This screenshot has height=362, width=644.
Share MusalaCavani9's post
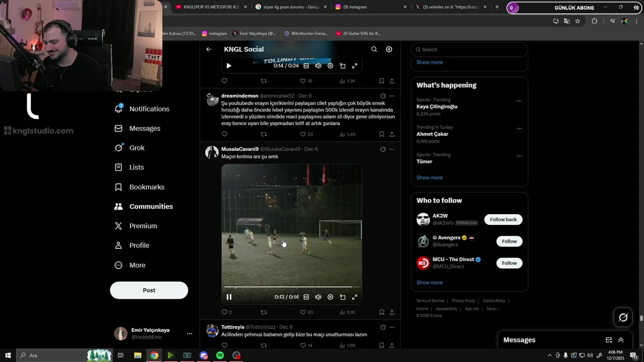pyautogui.click(x=392, y=312)
